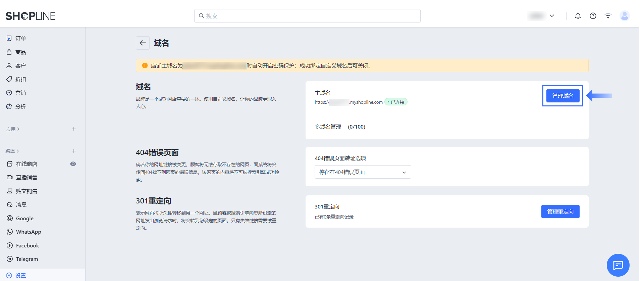Click the 管理域名 button

click(562, 96)
